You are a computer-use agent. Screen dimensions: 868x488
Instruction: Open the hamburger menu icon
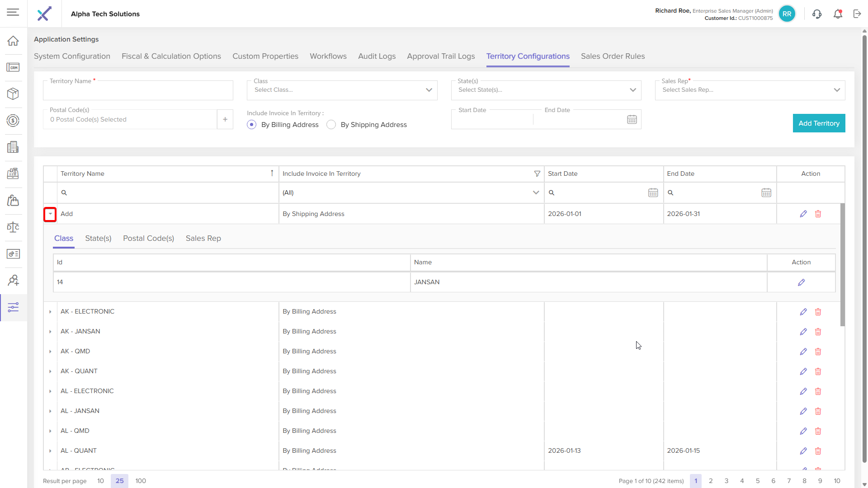(13, 12)
